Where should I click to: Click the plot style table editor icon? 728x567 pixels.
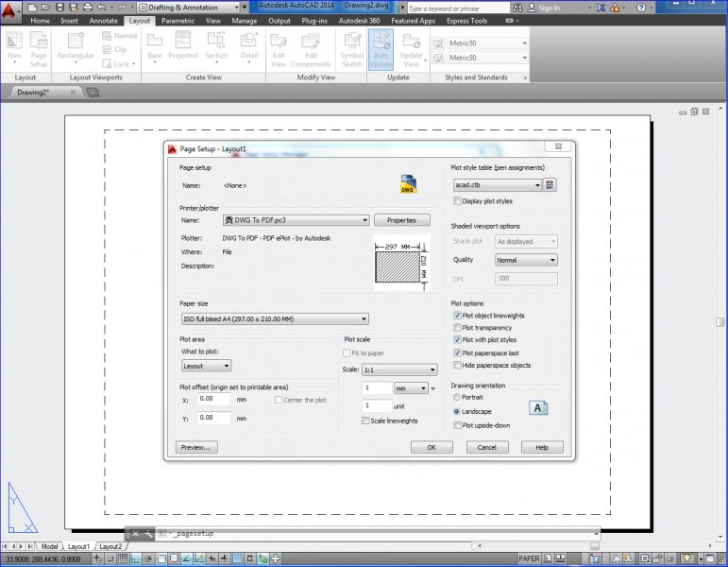click(550, 185)
